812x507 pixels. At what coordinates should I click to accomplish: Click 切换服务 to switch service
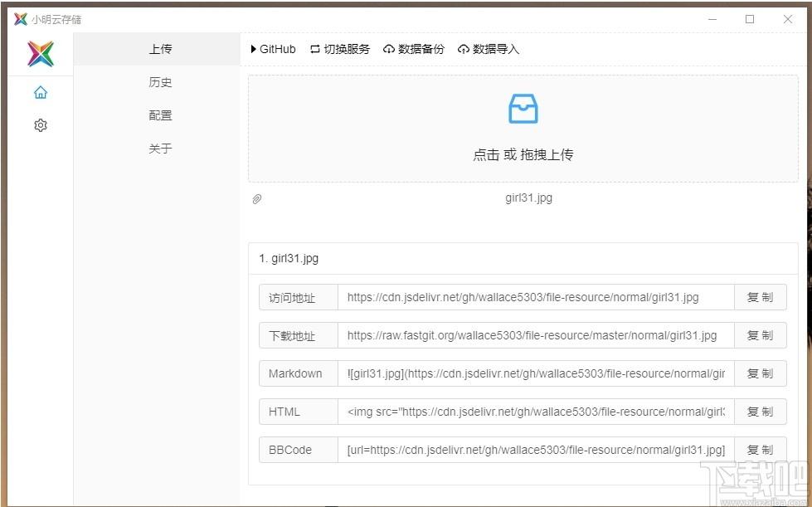pos(340,49)
